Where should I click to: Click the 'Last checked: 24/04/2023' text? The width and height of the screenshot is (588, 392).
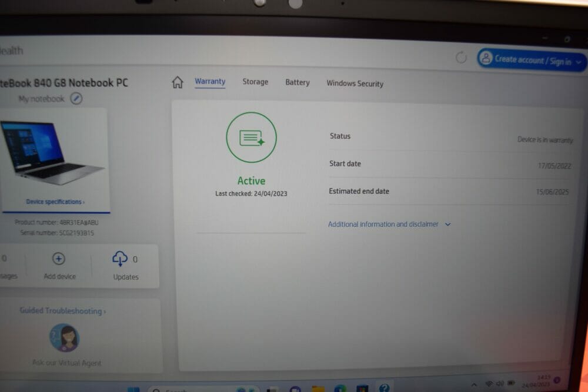click(x=251, y=193)
